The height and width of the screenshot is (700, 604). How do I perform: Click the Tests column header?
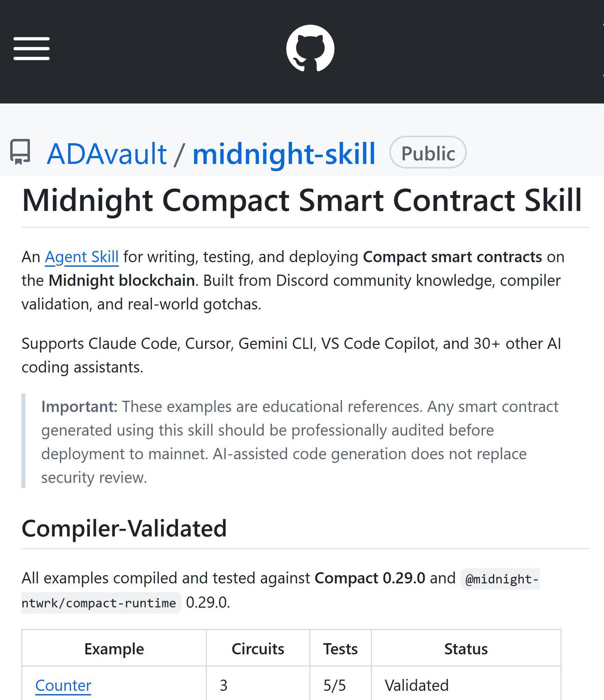340,649
